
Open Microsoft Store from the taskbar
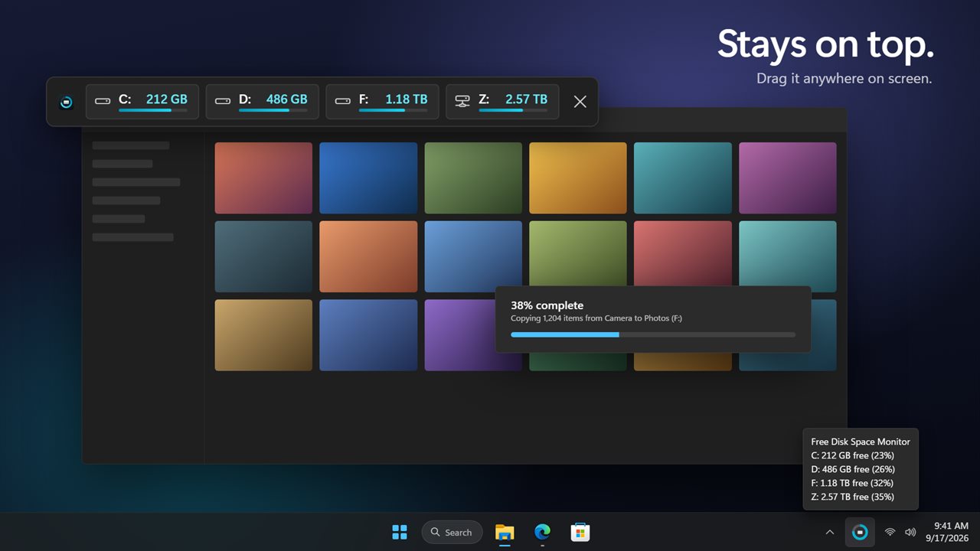click(x=580, y=532)
